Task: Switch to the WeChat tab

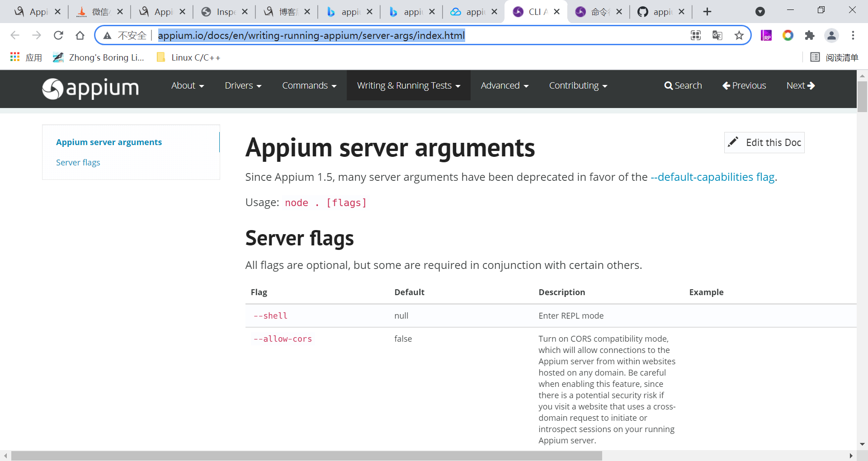Action: (94, 12)
